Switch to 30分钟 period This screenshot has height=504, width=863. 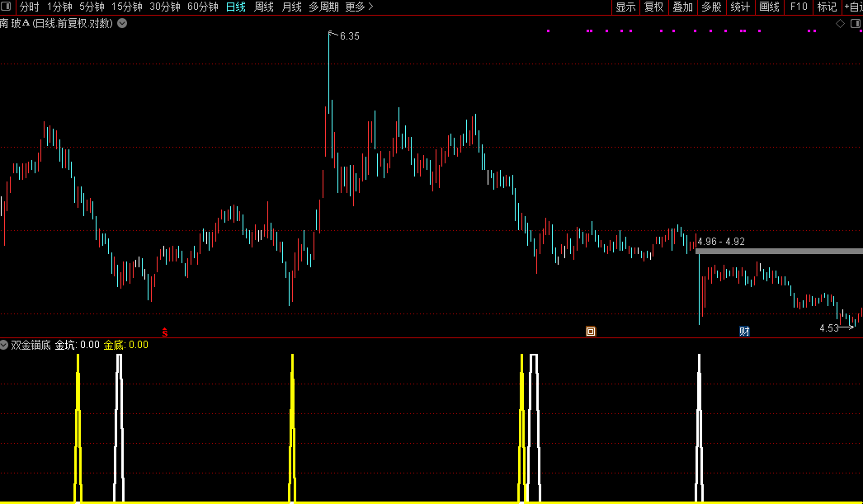click(x=165, y=7)
